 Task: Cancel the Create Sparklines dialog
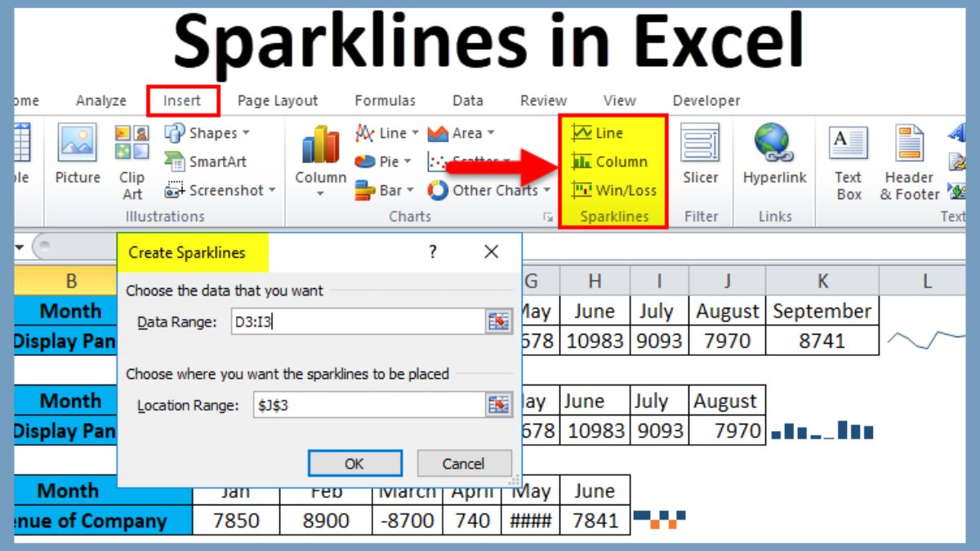coord(464,463)
